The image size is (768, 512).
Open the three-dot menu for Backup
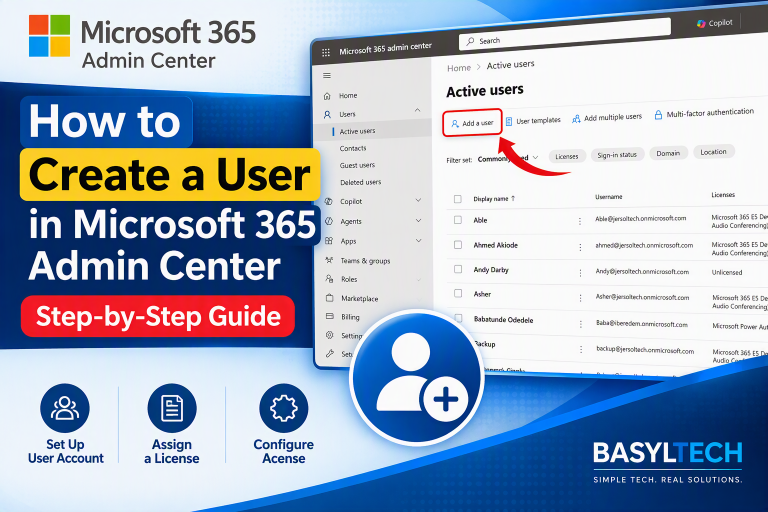point(581,349)
